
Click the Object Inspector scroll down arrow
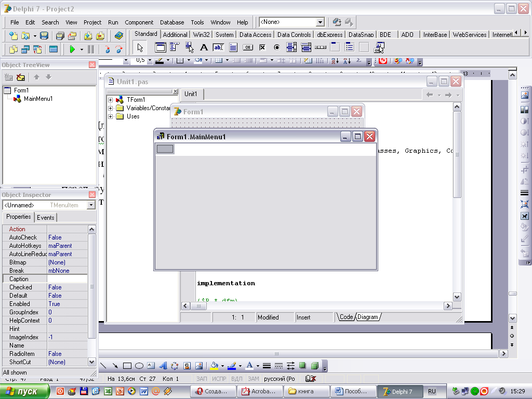click(x=91, y=362)
